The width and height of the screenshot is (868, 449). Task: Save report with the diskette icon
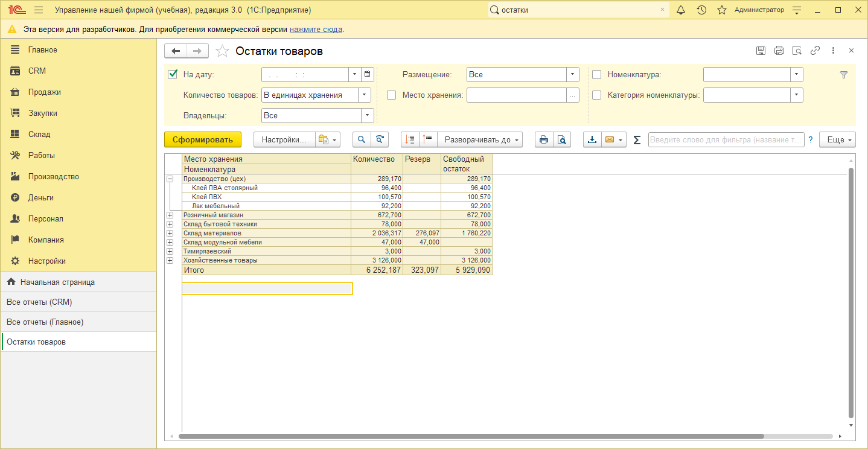[x=761, y=51]
